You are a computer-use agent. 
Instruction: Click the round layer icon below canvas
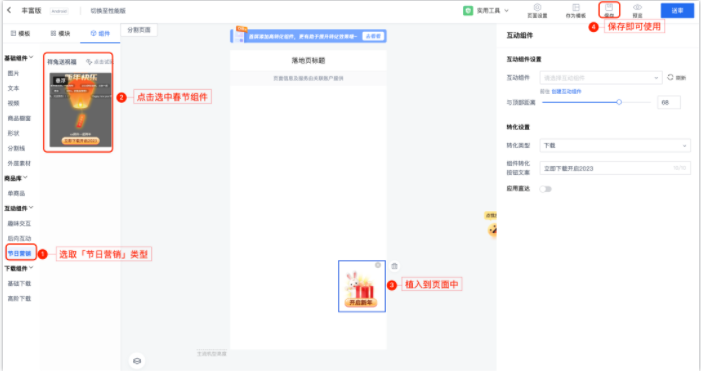pos(137,361)
